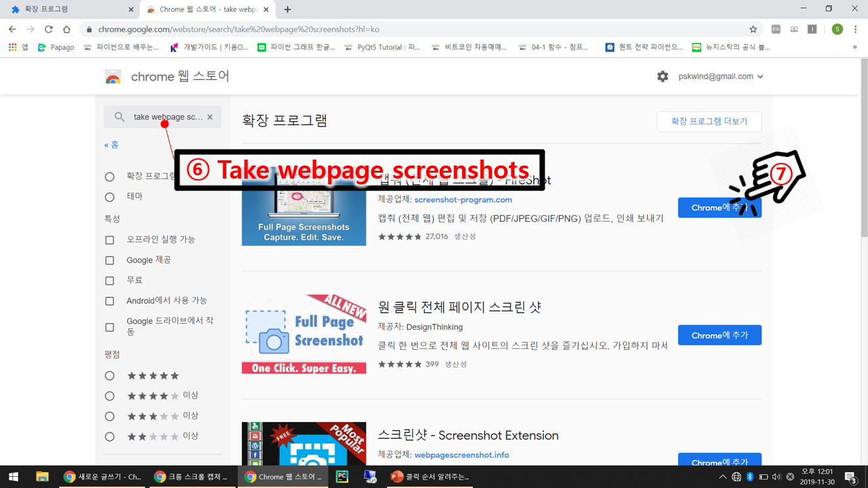Click the 확장 프로그램 더보기 button
Image resolution: width=868 pixels, height=488 pixels.
tap(709, 122)
